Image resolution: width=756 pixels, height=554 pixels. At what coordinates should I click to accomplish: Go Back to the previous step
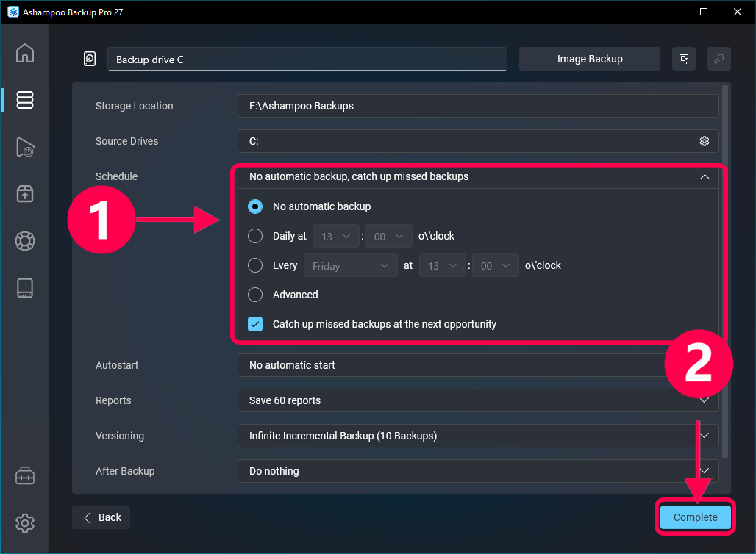coord(101,517)
